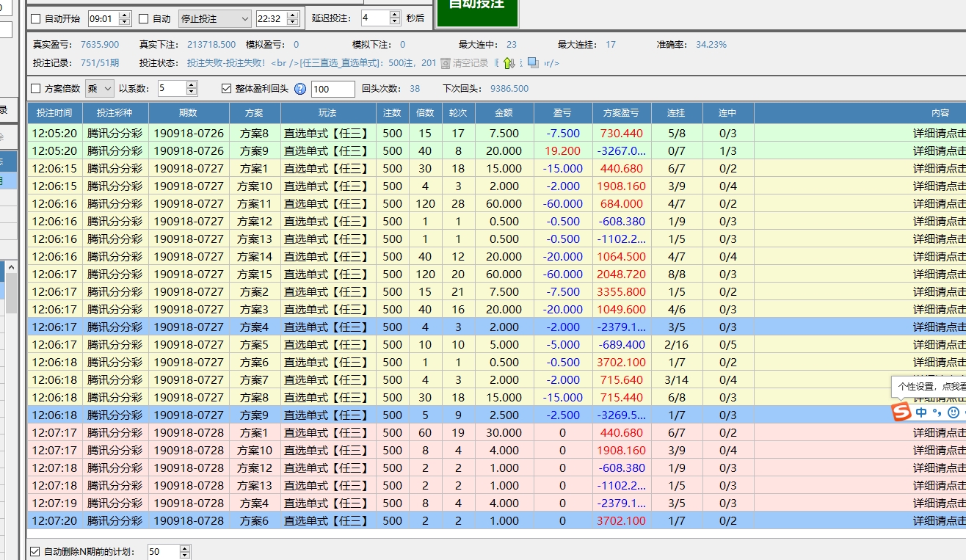This screenshot has height=560, width=966.
Task: Click the 2/16 连挂 cell
Action: (676, 344)
